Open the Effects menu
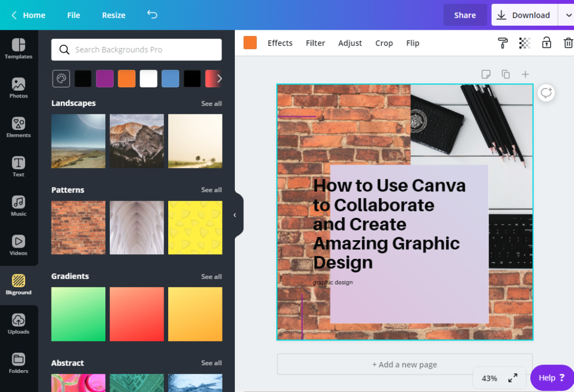This screenshot has width=574, height=392. [280, 43]
